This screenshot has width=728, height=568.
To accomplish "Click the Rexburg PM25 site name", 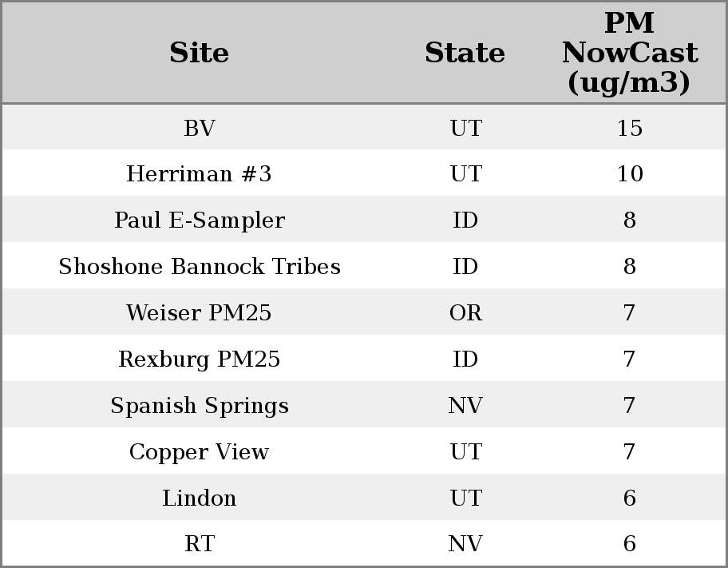I will (200, 359).
